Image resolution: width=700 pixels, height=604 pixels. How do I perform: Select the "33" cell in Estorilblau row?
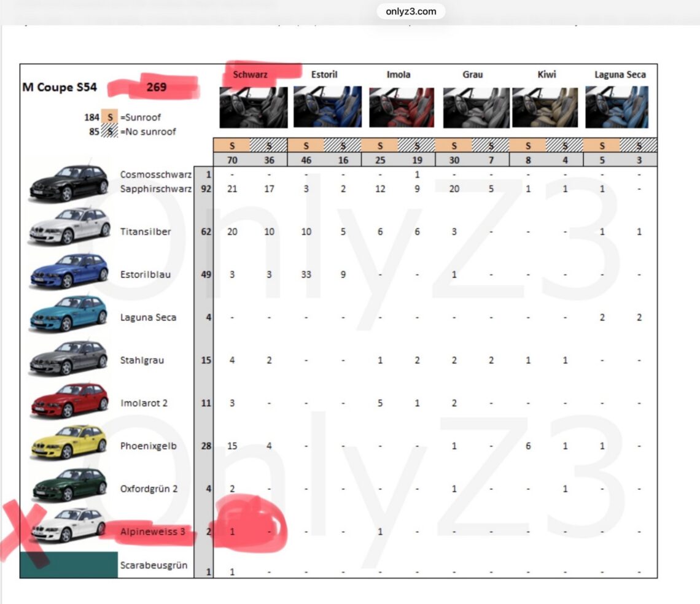[306, 274]
